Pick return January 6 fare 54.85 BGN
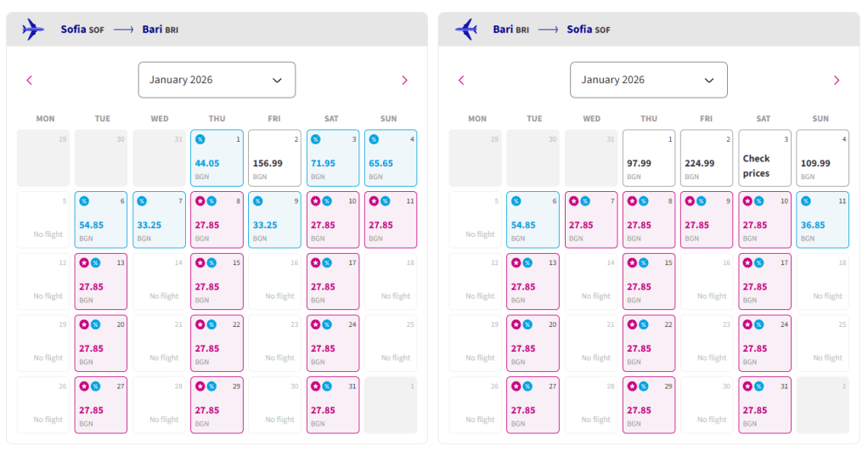868x451 pixels. point(533,220)
